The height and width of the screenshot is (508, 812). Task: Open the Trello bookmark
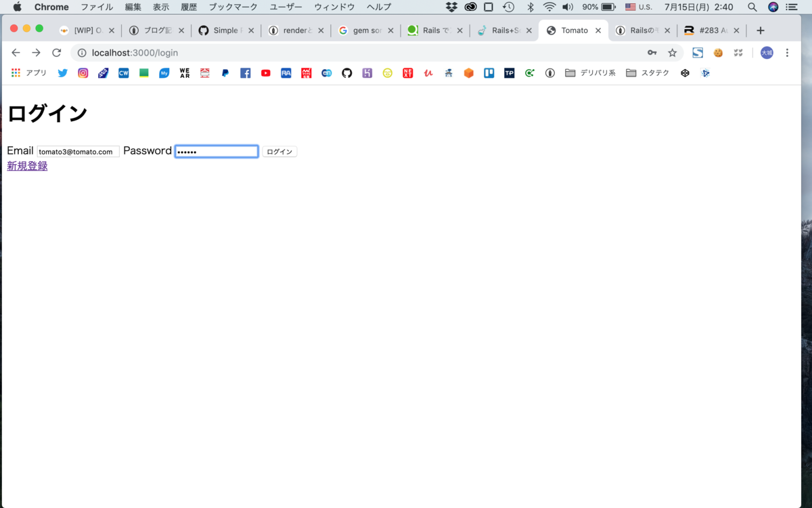489,72
